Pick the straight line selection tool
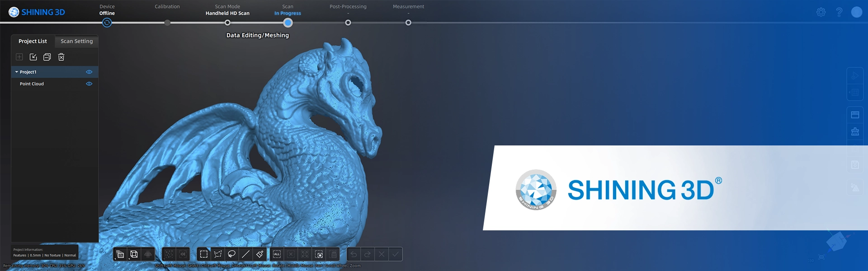This screenshot has height=271, width=868. [245, 254]
